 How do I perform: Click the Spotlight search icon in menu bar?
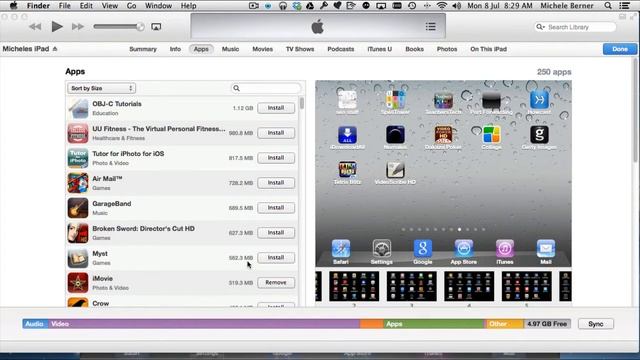click(x=608, y=6)
